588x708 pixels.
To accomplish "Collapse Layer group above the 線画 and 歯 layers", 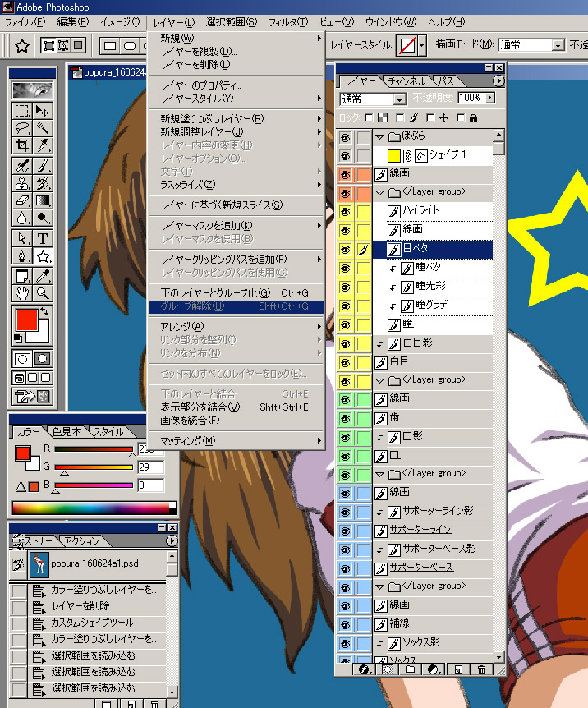I will point(379,381).
